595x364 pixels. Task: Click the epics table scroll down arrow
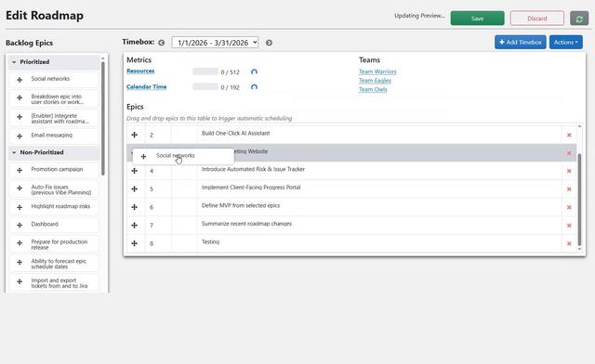[579, 249]
